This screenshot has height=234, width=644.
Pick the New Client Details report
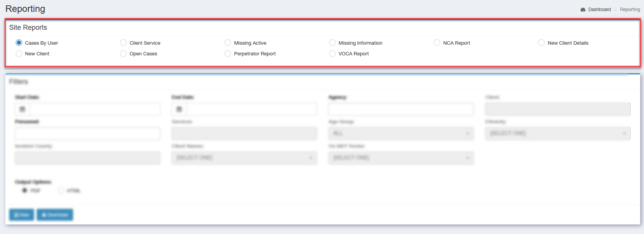point(541,43)
